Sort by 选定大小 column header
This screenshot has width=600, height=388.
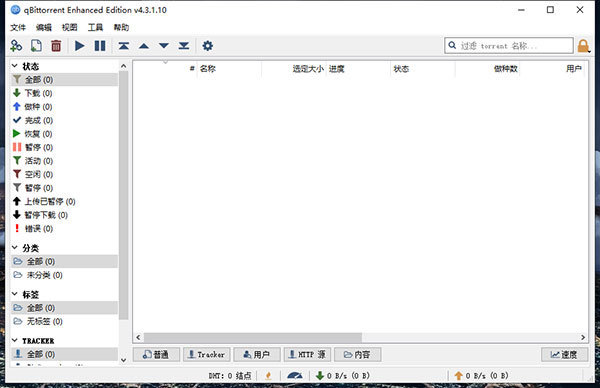point(294,69)
